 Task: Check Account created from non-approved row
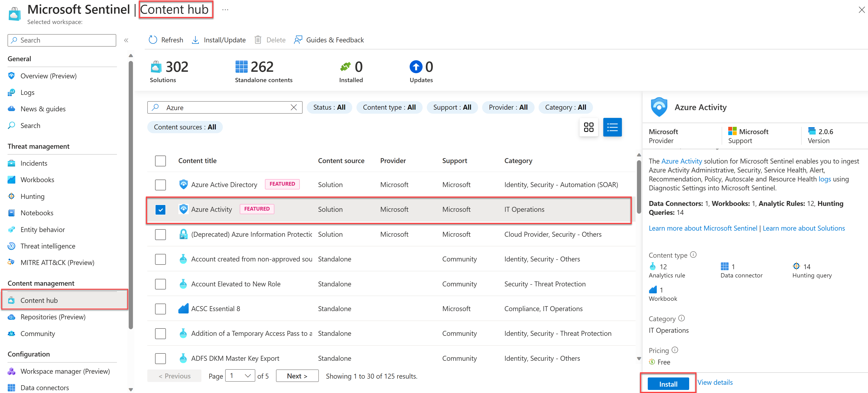tap(160, 259)
